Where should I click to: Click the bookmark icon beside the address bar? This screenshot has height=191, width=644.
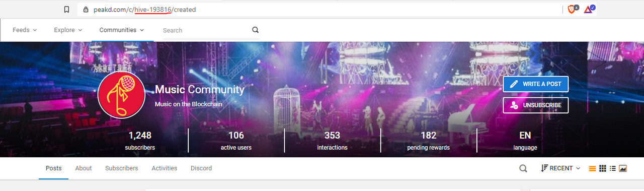coord(66,9)
